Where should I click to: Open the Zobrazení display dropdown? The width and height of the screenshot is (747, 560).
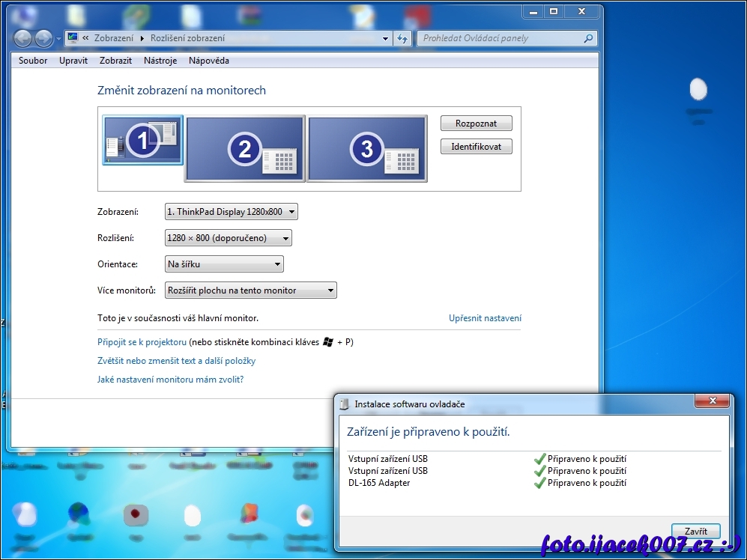(231, 212)
